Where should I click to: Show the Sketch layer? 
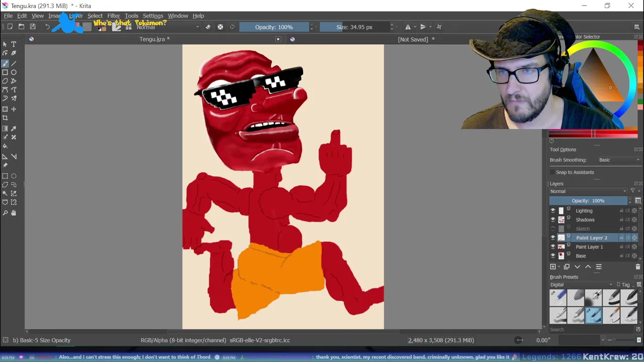point(553,229)
